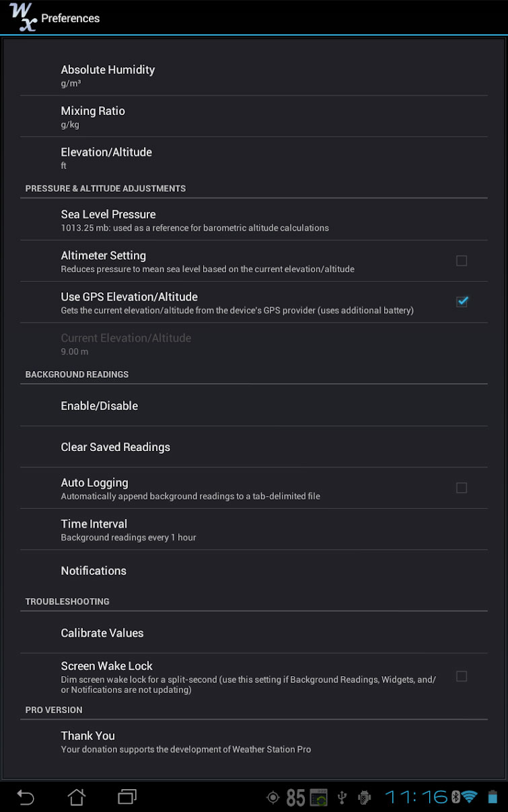Screen dimensions: 508x812
Task: Uncheck Use GPS Elevation/Altitude
Action: pos(462,302)
